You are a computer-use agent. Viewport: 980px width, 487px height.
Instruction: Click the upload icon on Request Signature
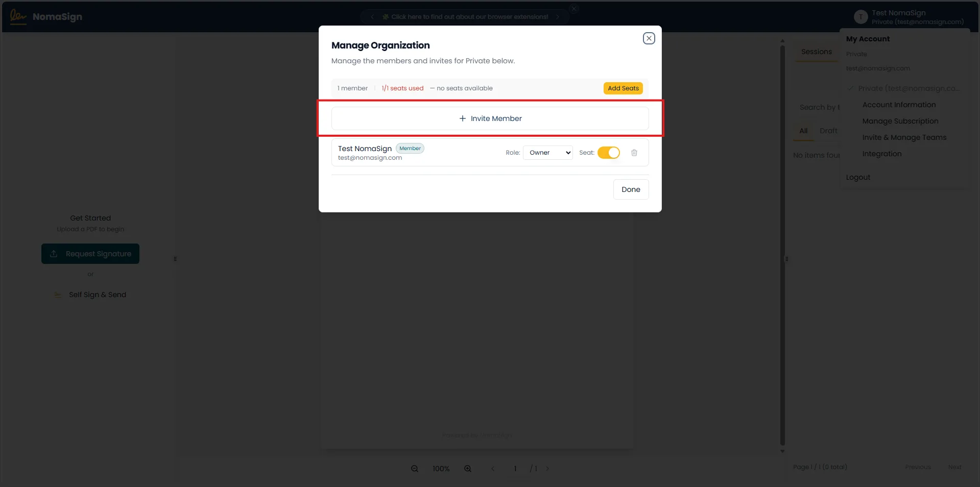[x=54, y=254]
